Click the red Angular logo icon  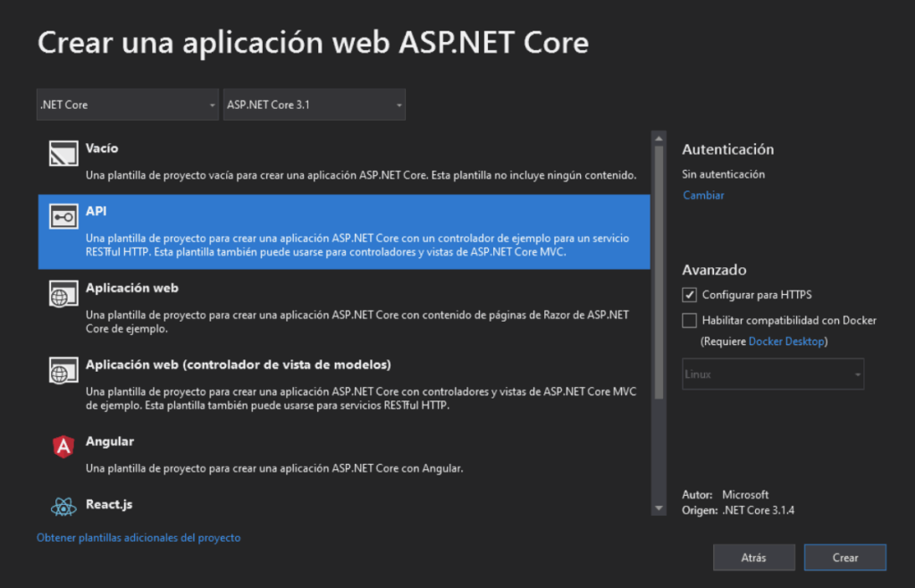pos(63,448)
